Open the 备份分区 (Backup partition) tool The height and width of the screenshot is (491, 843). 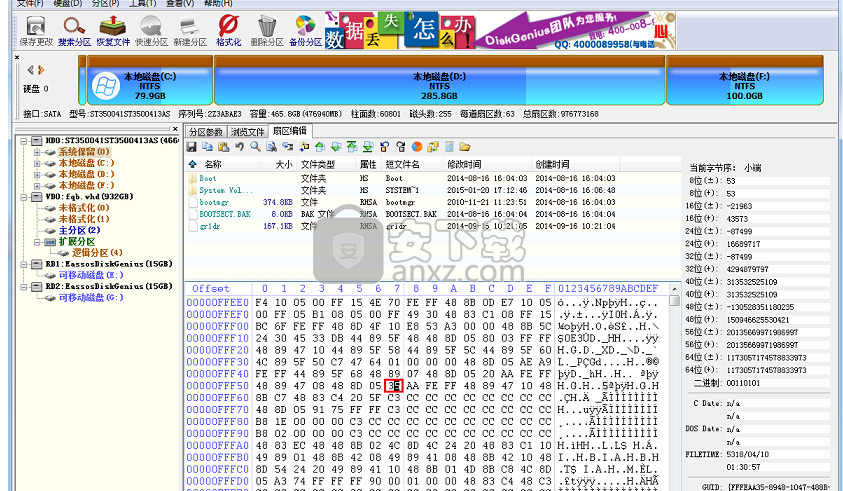coord(305,31)
